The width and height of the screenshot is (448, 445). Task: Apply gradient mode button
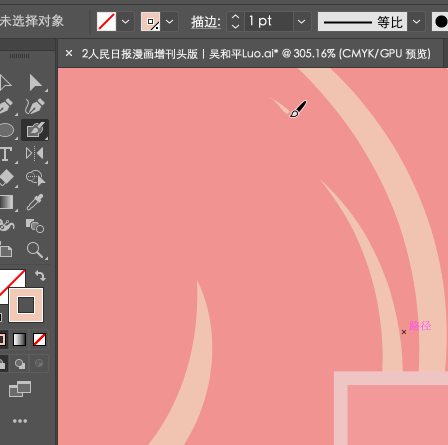click(x=19, y=339)
